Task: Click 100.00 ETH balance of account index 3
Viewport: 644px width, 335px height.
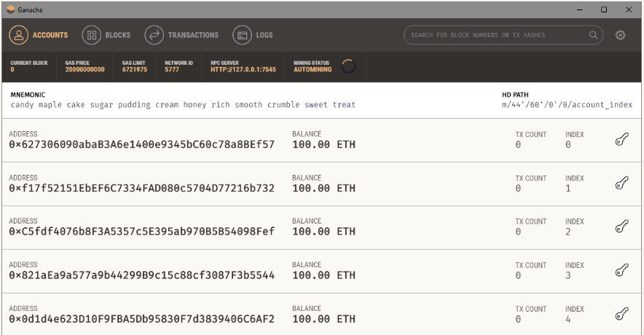Action: pyautogui.click(x=323, y=275)
